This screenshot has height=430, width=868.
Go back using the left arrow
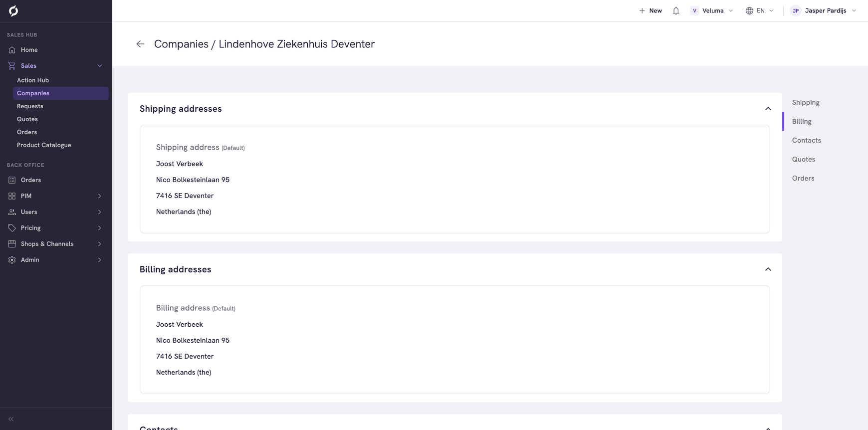pos(140,44)
